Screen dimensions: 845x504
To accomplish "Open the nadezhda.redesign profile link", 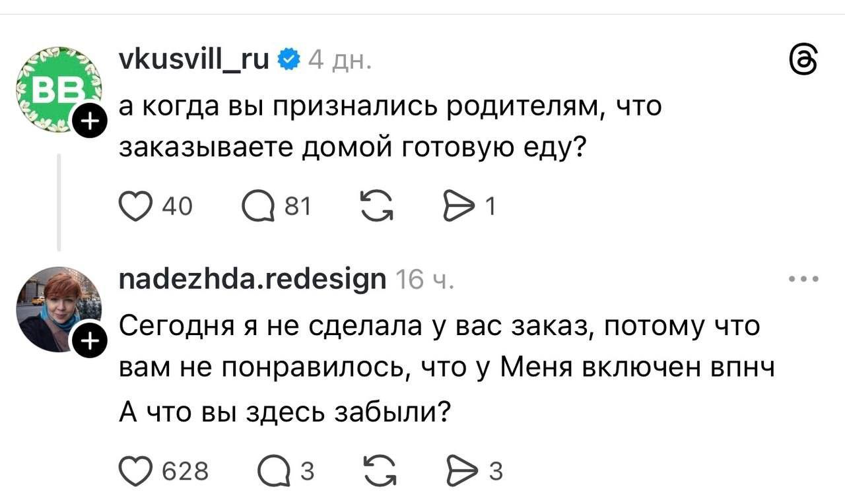I will point(252,280).
